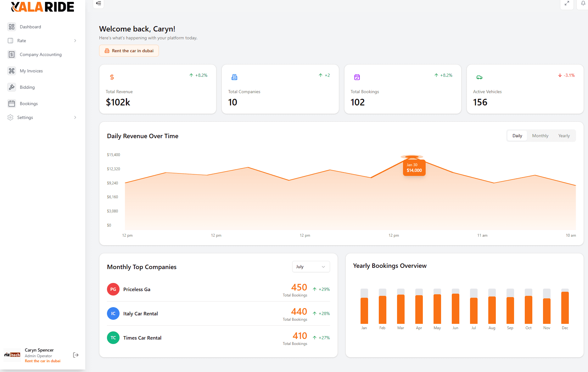588x372 pixels.
Task: Open Settings from the sidebar menu
Action: (x=26, y=117)
